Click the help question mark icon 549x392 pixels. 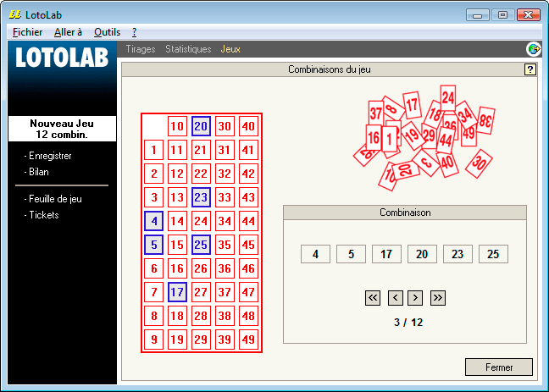[x=530, y=69]
